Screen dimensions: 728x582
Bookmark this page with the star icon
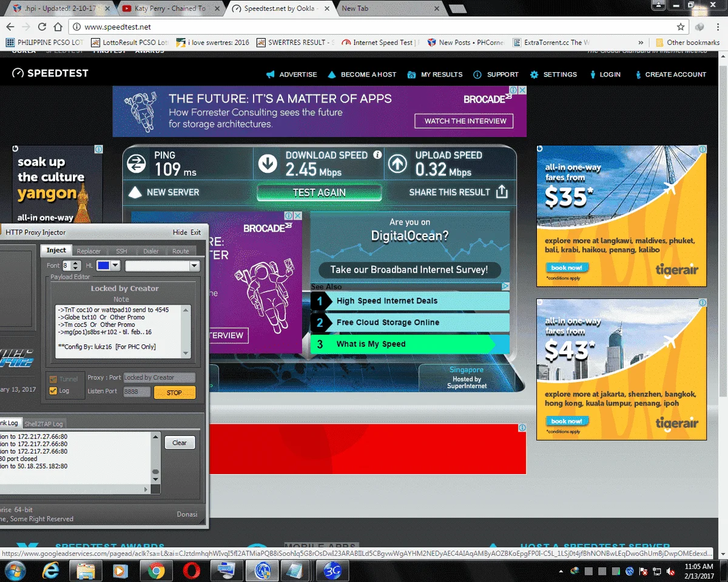point(681,27)
